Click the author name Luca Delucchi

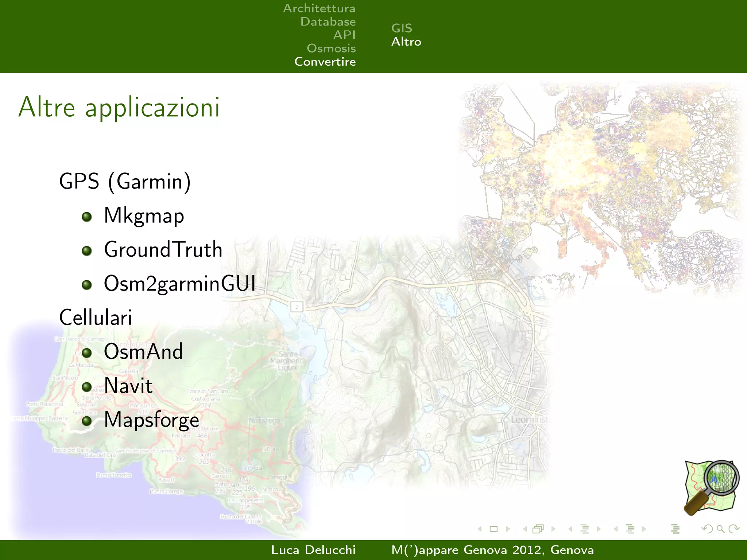pyautogui.click(x=313, y=550)
